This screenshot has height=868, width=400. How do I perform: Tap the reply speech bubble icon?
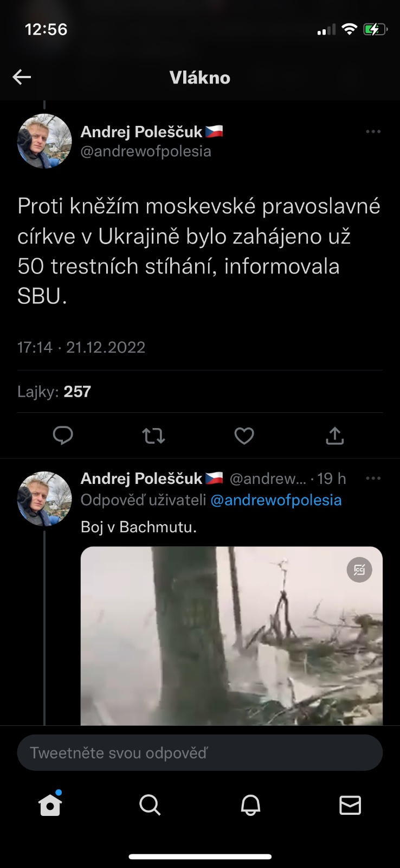coord(63,436)
